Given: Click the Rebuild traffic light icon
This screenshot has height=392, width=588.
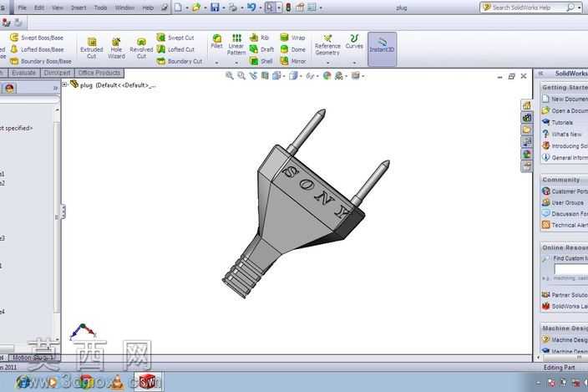Looking at the screenshot, I should click(x=288, y=8).
